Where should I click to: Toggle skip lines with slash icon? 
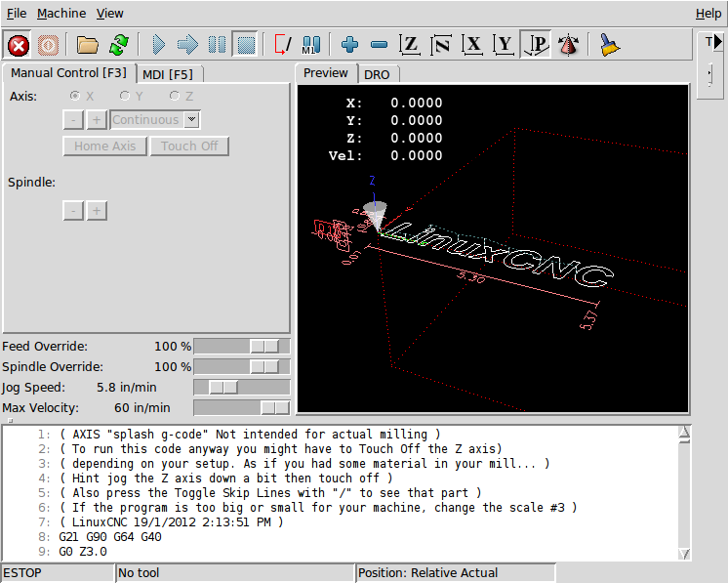coord(282,46)
